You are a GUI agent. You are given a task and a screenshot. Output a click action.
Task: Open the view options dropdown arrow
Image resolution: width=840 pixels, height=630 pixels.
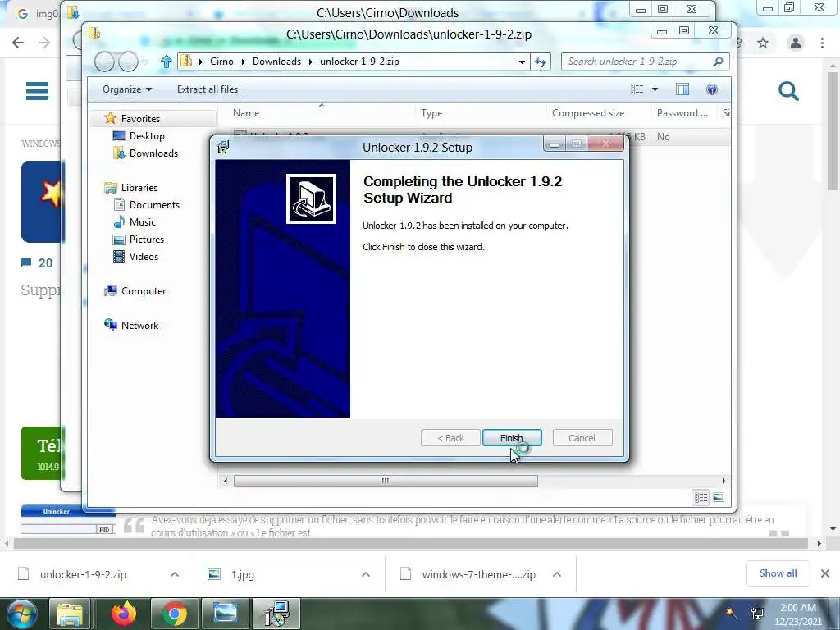(655, 89)
